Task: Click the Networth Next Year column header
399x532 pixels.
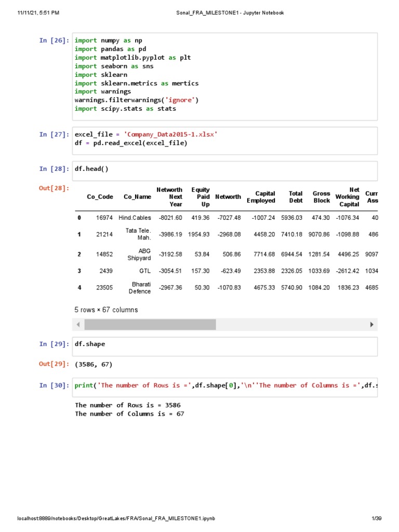Action: coord(169,197)
